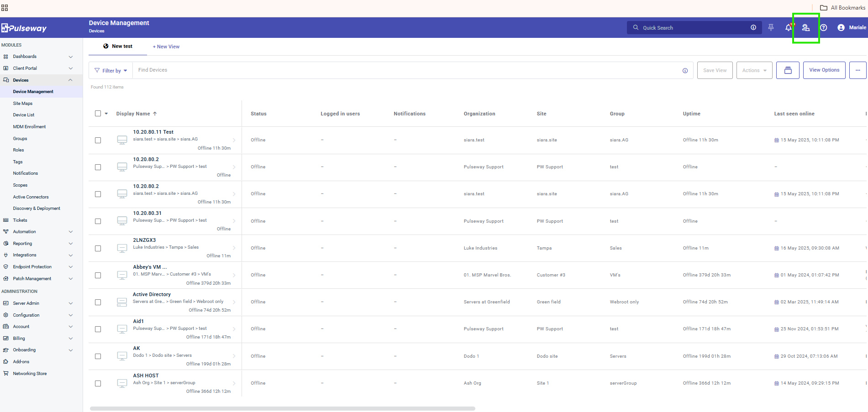Expand the Billing section chevron
This screenshot has width=868, height=412.
click(71, 339)
